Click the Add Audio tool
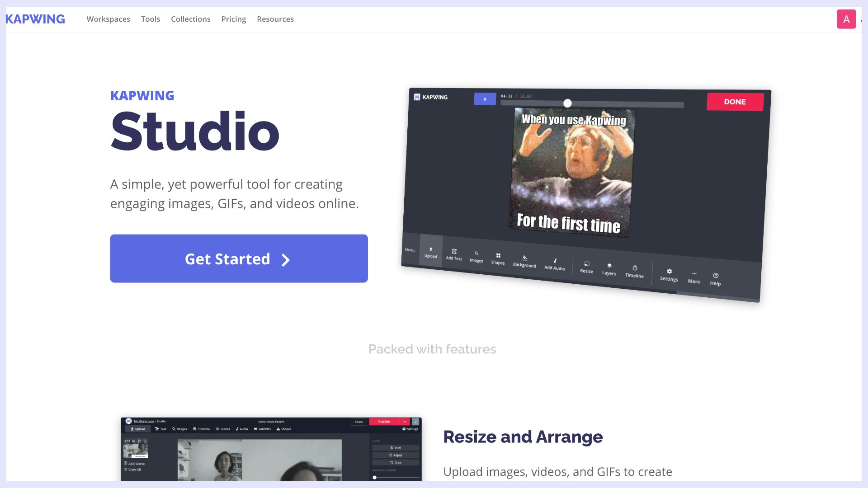Screen dimensions: 868x488 (x=554, y=264)
